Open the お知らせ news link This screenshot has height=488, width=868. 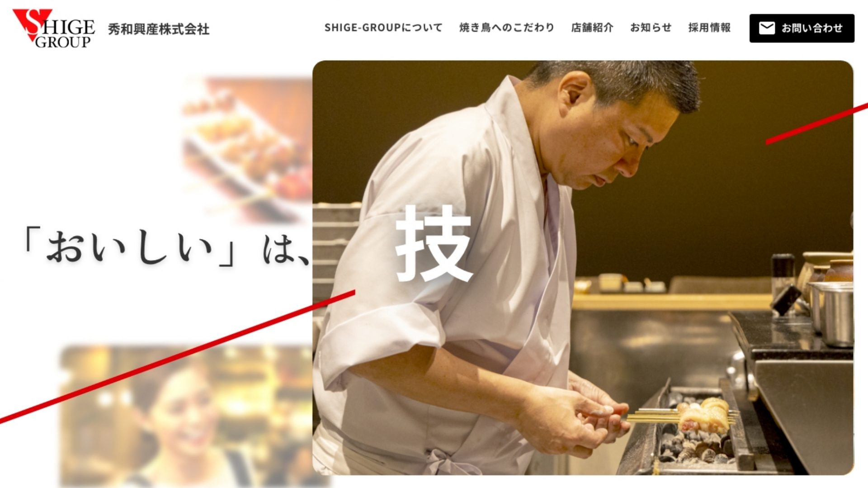(x=651, y=28)
